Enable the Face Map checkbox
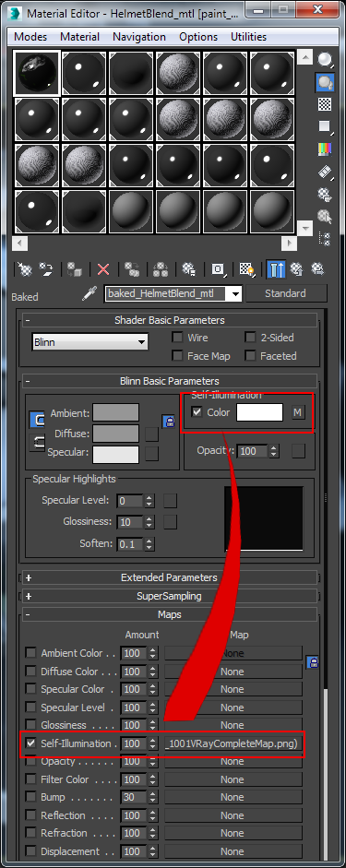 pyautogui.click(x=178, y=356)
